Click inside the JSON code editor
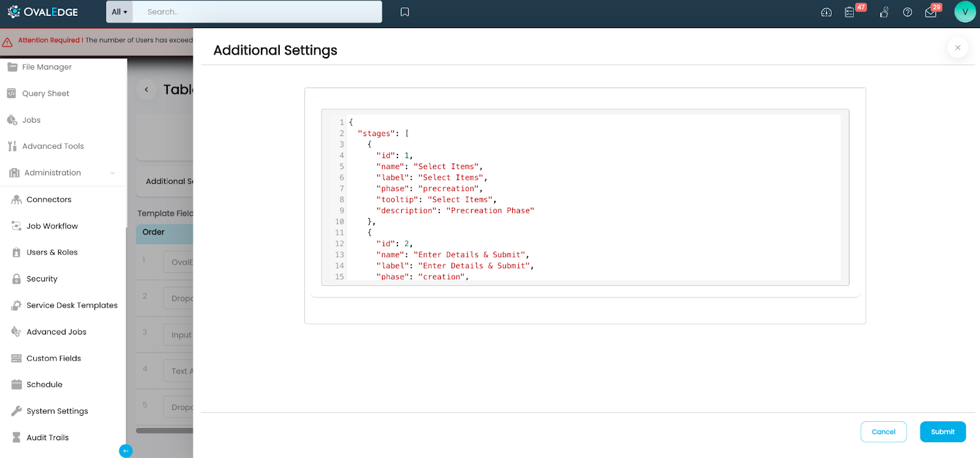 [x=585, y=197]
